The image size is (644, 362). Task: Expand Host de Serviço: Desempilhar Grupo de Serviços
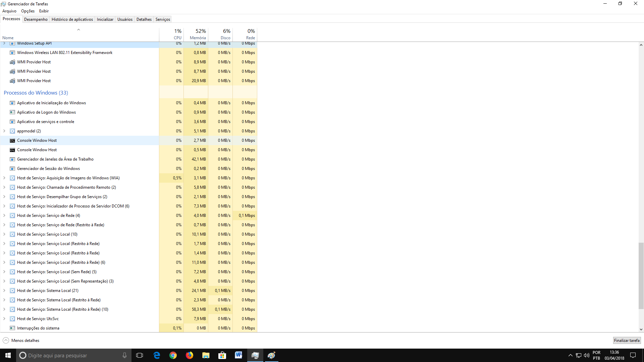[x=4, y=197]
